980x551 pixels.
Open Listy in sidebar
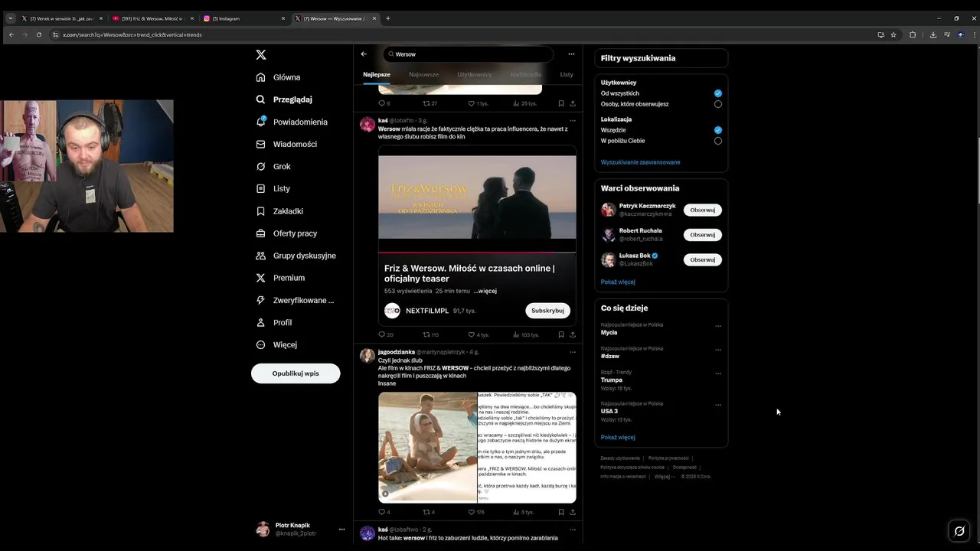click(x=273, y=188)
